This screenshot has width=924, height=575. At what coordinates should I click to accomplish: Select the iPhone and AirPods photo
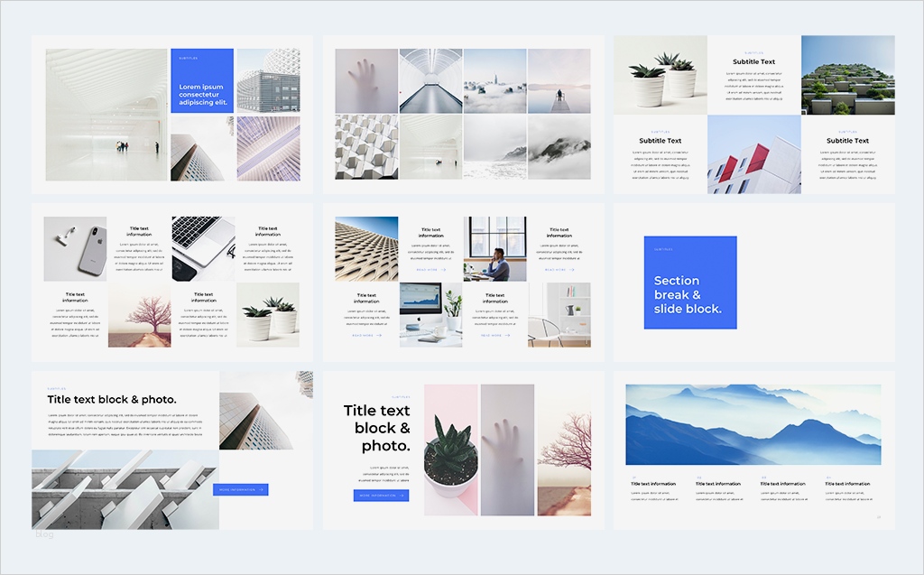[76, 249]
